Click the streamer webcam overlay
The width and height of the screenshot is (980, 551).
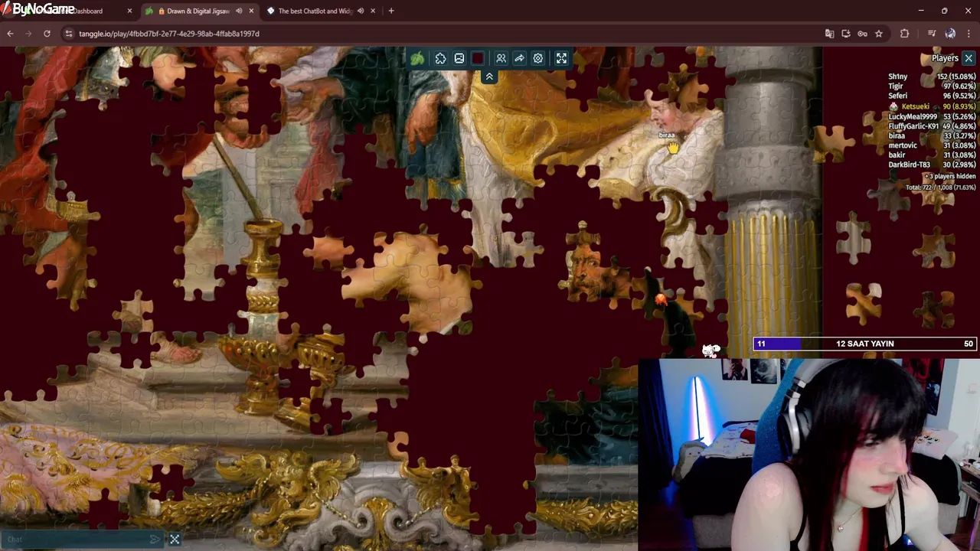click(x=808, y=455)
